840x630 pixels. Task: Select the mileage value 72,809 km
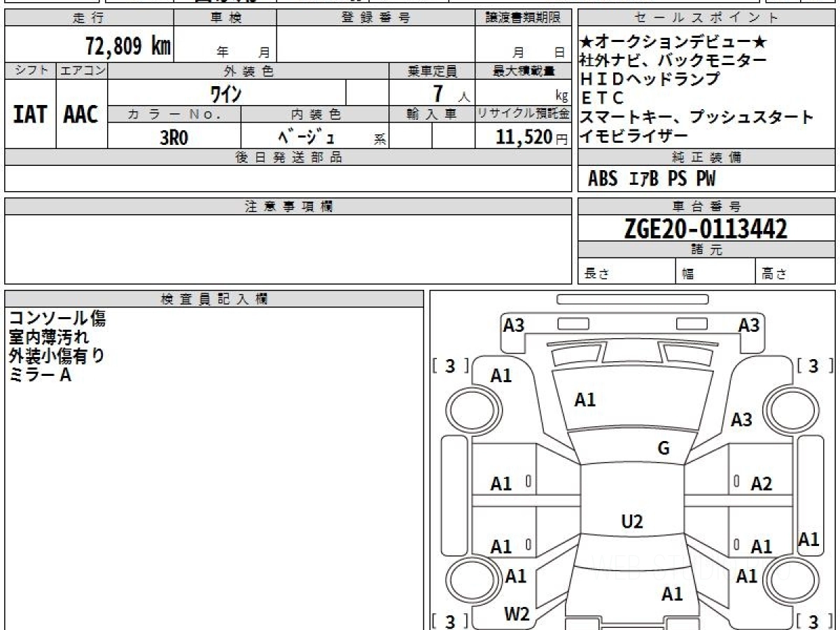128,45
